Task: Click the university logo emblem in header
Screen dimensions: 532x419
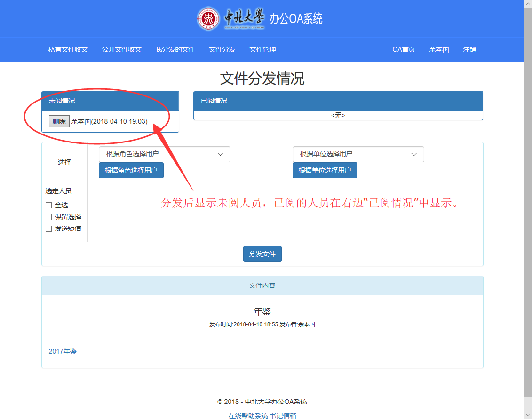Action: pos(208,19)
